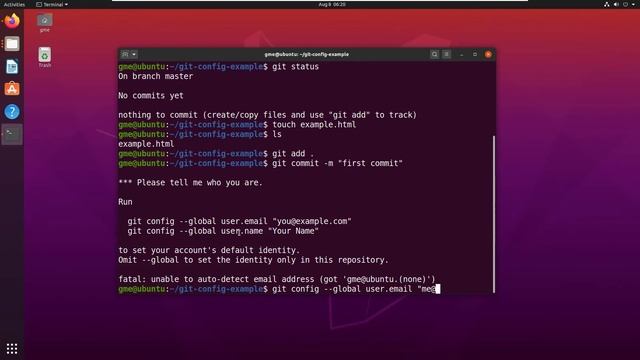Select the Terminal icon in dock

pyautogui.click(x=12, y=134)
